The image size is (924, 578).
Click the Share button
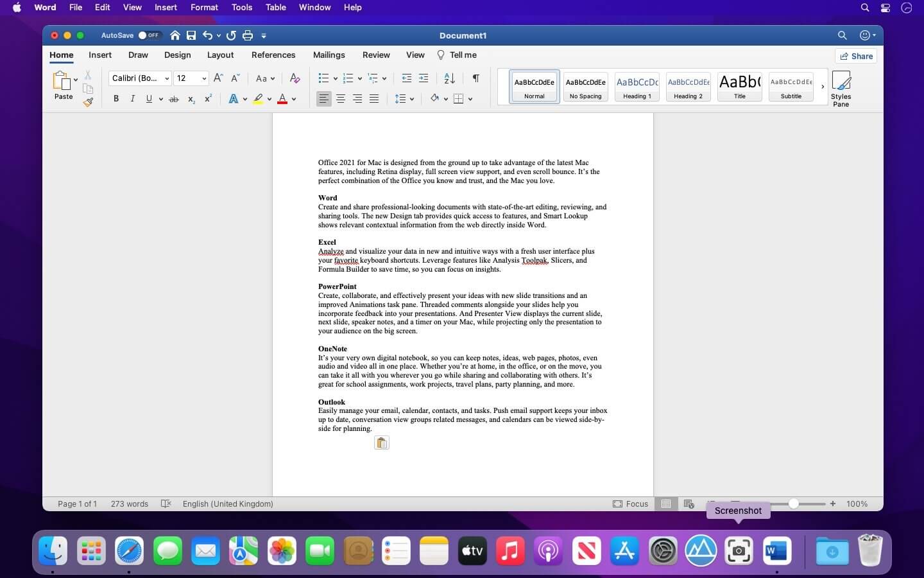pos(857,56)
